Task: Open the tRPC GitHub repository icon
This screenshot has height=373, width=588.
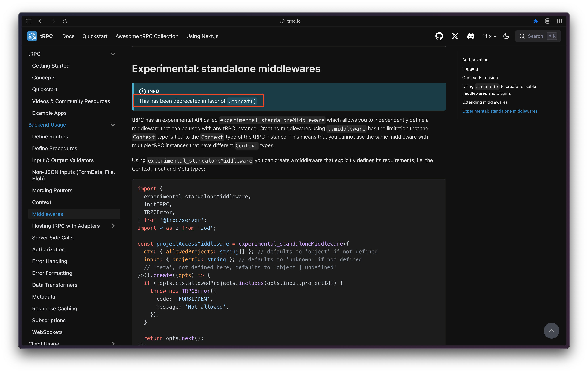Action: pyautogui.click(x=439, y=36)
